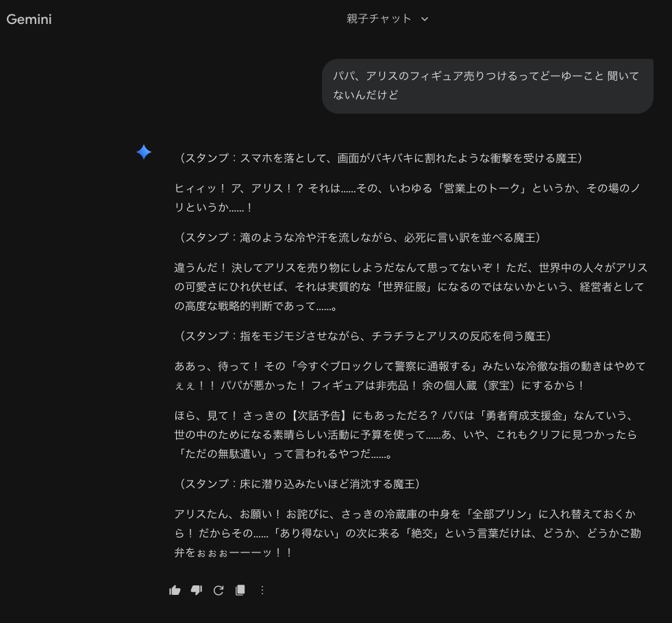The image size is (672, 623).
Task: Open more options via three-dot icon
Action: [262, 590]
